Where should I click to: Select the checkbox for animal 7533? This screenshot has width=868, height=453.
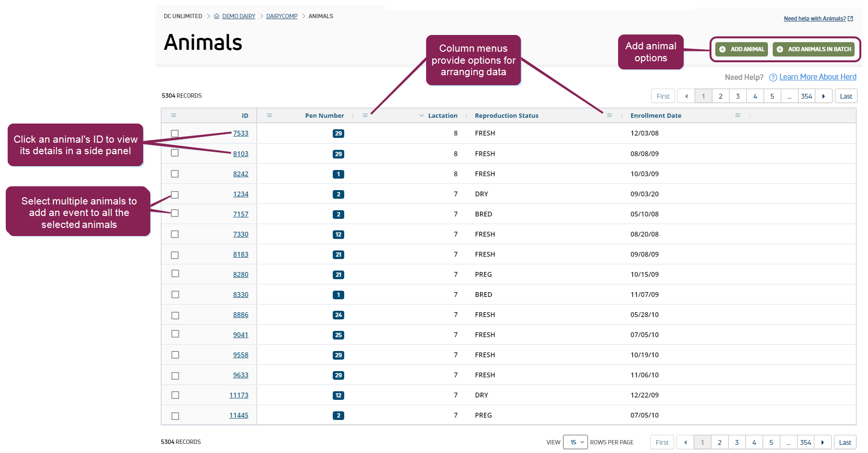click(175, 134)
